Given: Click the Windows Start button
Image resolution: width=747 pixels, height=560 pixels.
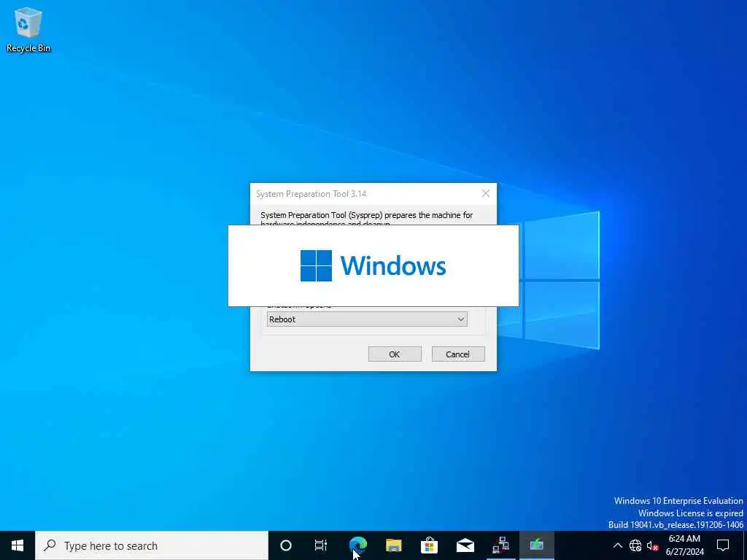Looking at the screenshot, I should tap(18, 545).
